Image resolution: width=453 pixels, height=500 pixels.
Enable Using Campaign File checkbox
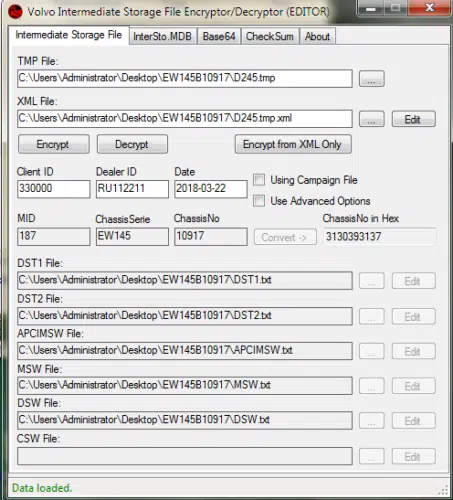pos(259,180)
